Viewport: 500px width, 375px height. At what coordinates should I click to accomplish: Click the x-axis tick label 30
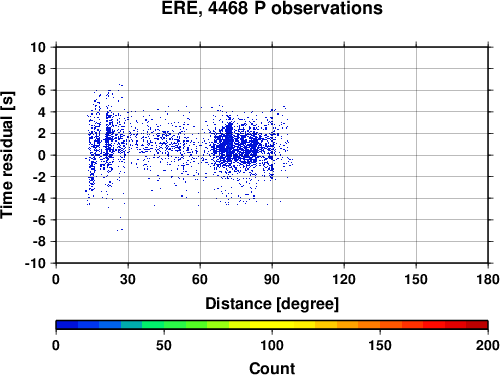click(128, 279)
